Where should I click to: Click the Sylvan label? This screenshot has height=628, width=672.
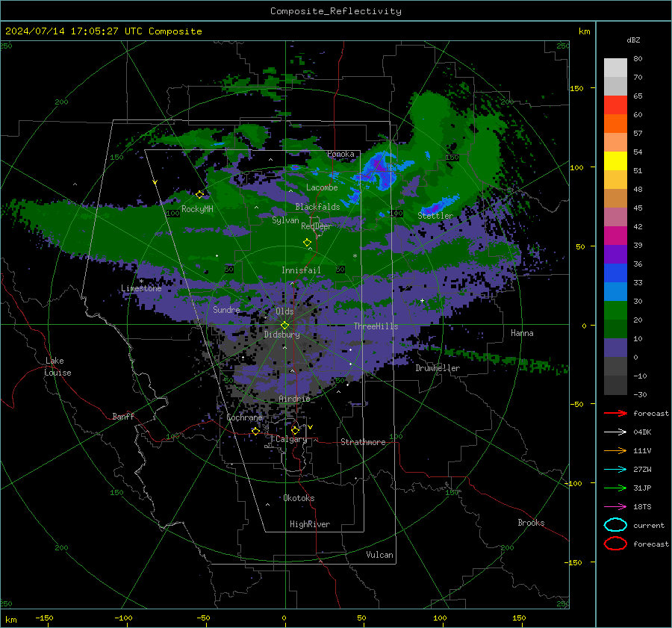[285, 220]
